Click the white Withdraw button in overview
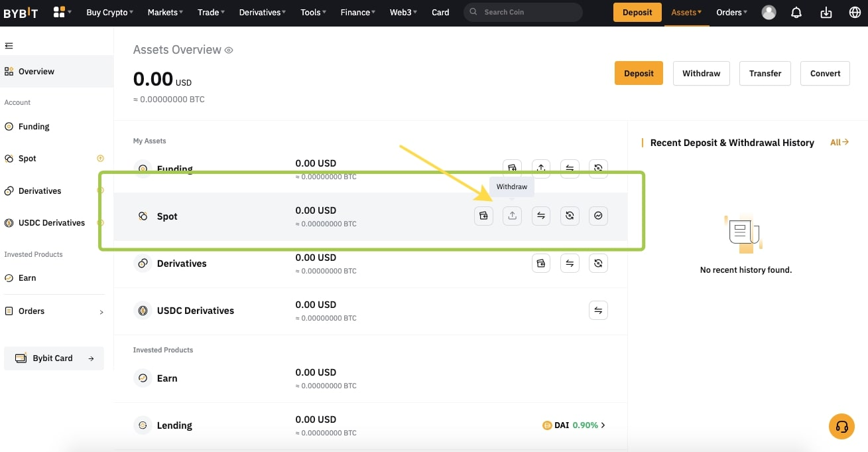 tap(701, 74)
